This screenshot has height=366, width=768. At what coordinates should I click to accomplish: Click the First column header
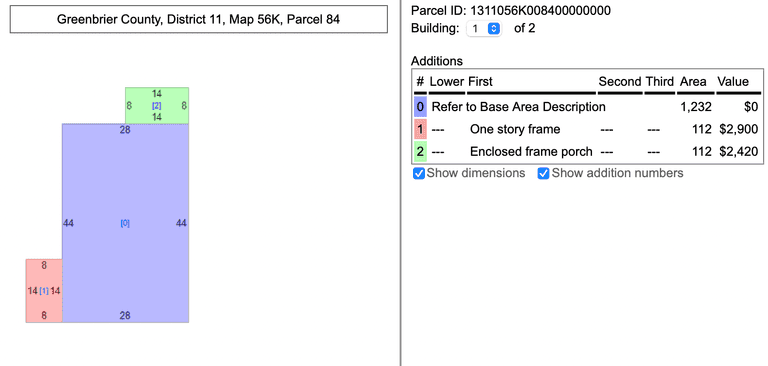480,81
